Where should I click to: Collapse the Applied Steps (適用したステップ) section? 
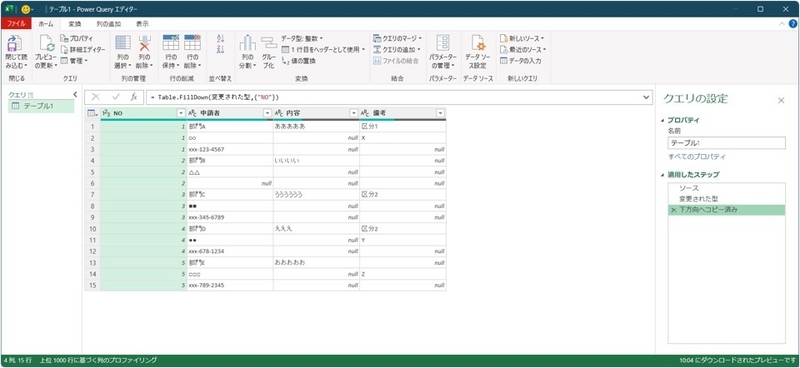tap(663, 175)
